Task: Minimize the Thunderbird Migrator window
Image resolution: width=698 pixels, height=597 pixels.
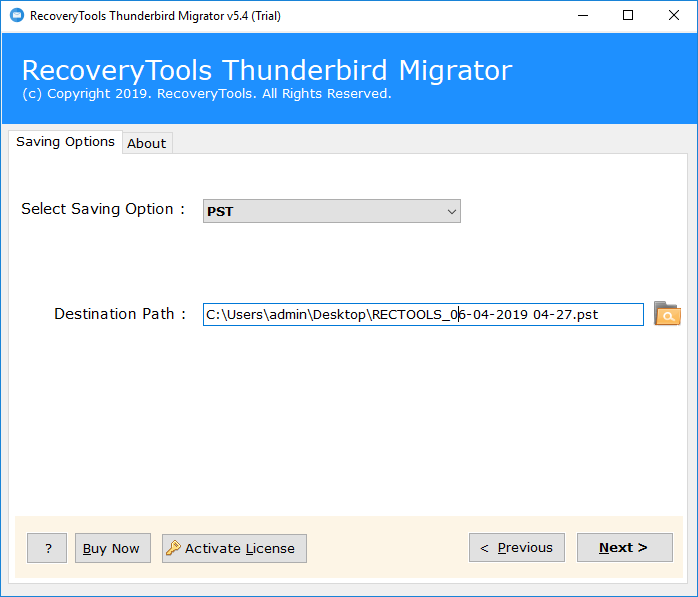Action: [x=583, y=16]
